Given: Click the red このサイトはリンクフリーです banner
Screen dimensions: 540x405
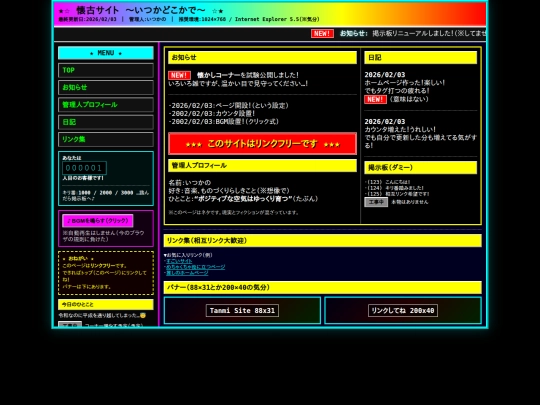Looking at the screenshot, I should click(262, 144).
